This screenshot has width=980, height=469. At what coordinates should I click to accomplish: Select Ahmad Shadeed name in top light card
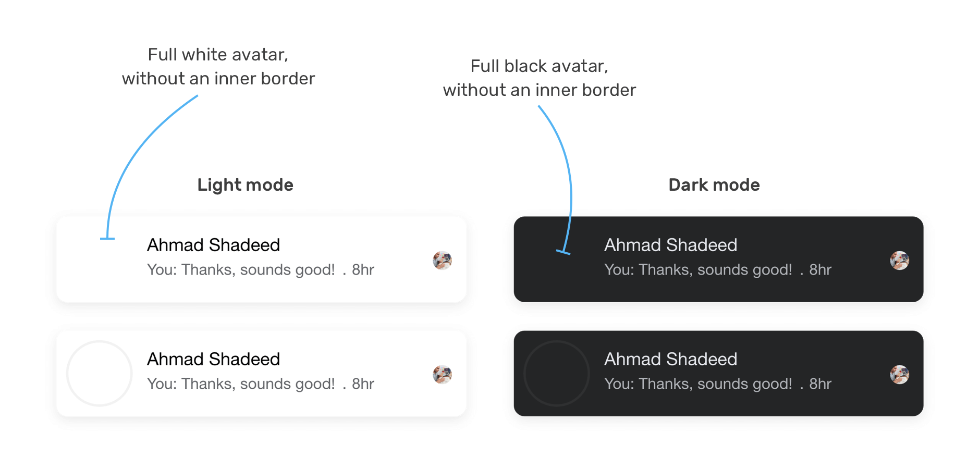[x=213, y=245]
